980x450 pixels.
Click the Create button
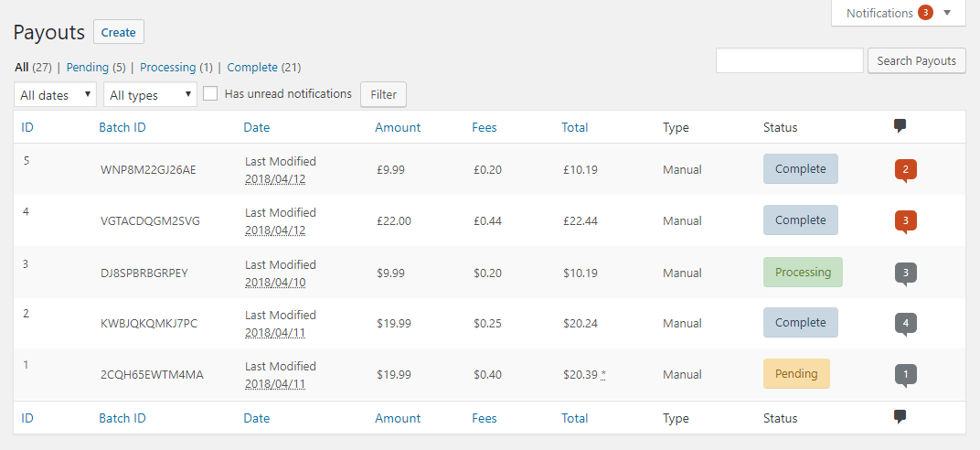click(x=118, y=32)
